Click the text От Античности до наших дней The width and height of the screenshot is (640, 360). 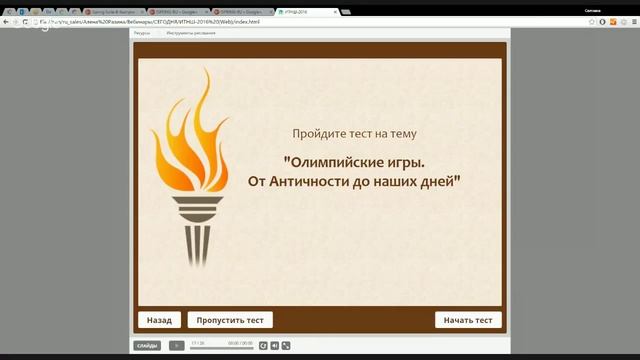(354, 181)
